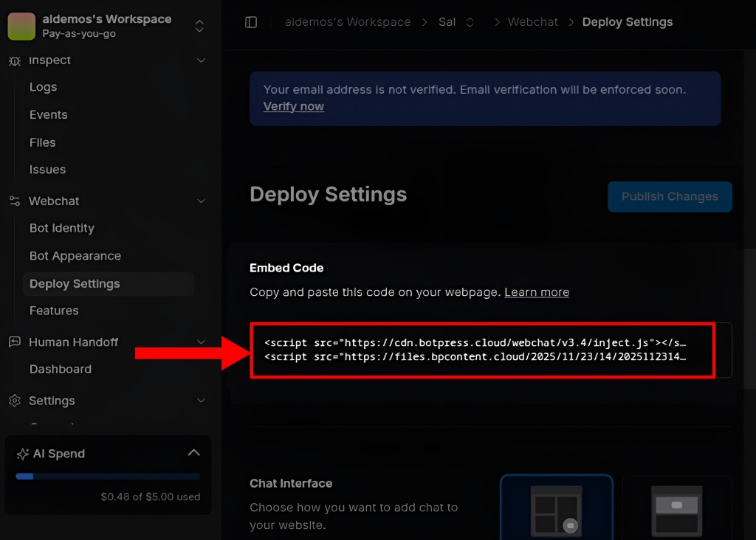Click aldemos's Workspace breadcrumb

click(x=348, y=22)
